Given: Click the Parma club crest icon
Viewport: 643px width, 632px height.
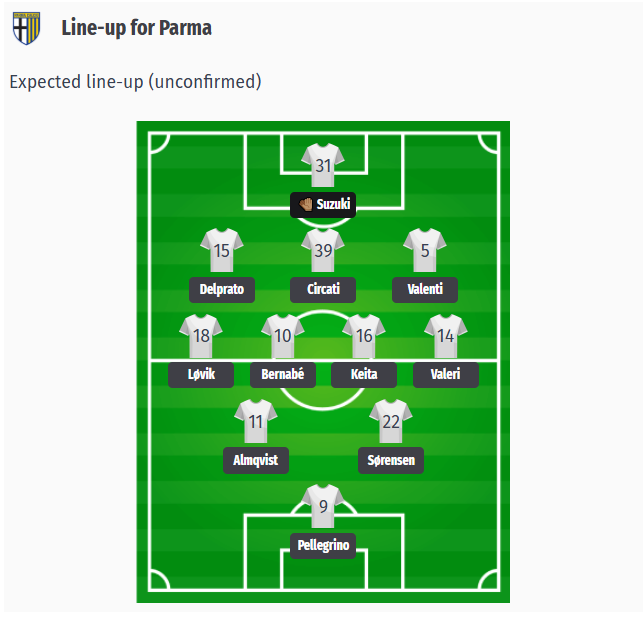Looking at the screenshot, I should coord(26,28).
